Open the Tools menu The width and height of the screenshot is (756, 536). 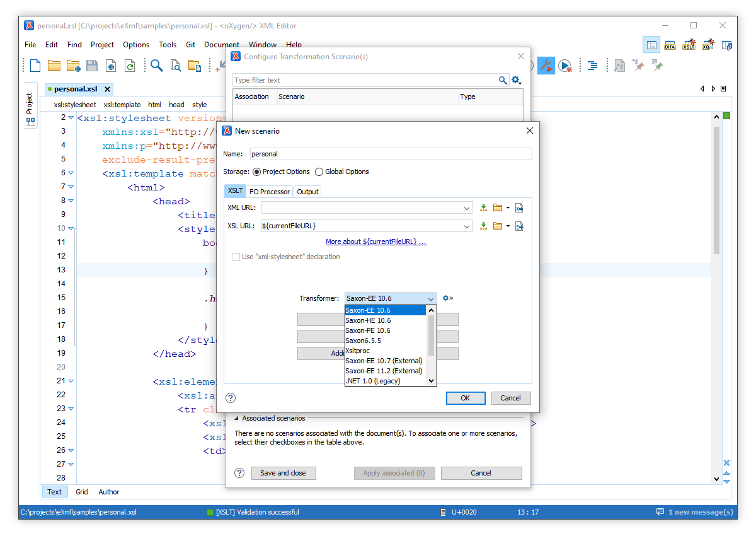click(x=168, y=45)
